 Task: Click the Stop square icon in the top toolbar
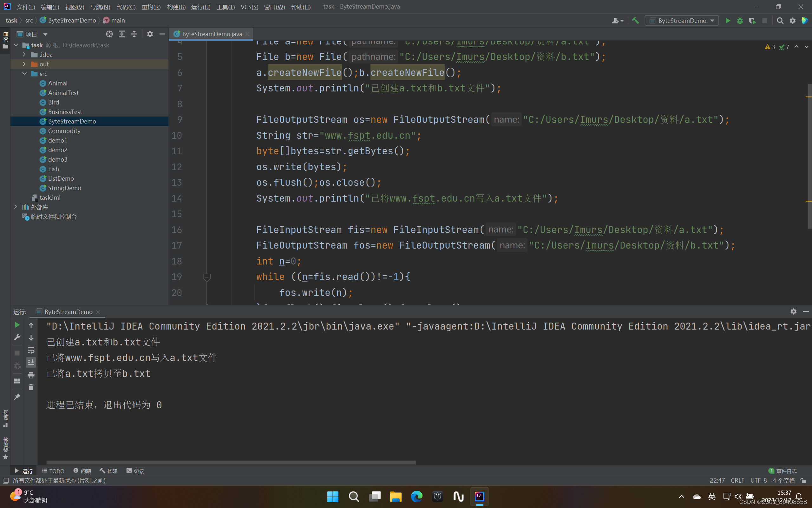(765, 21)
